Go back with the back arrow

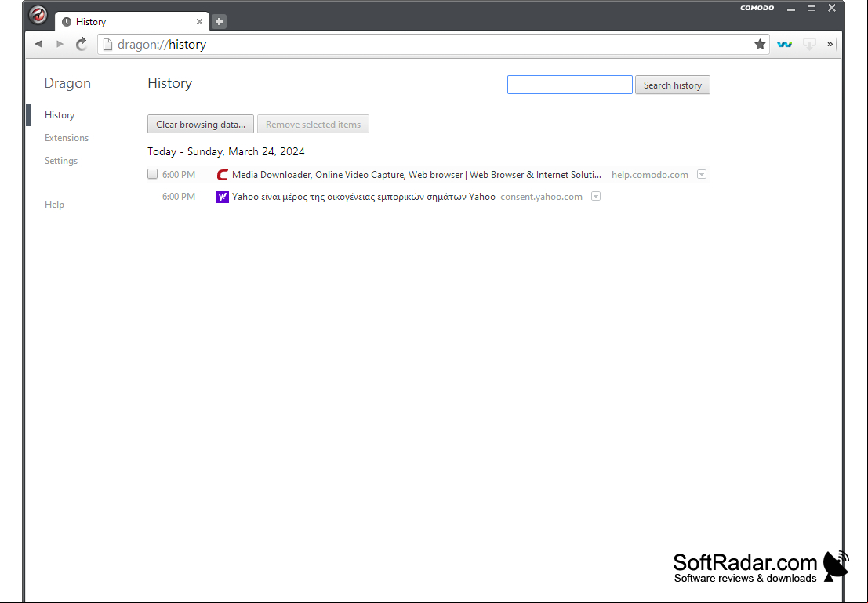pos(38,44)
